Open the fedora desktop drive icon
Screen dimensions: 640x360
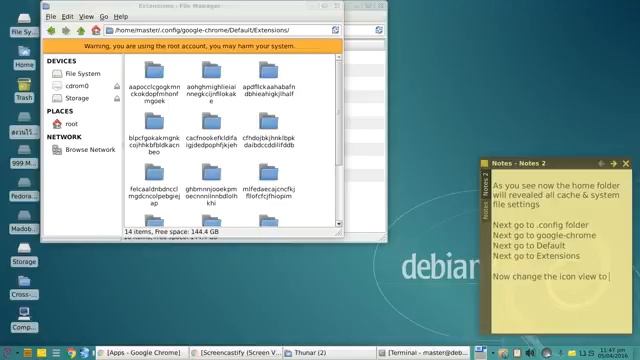click(24, 189)
